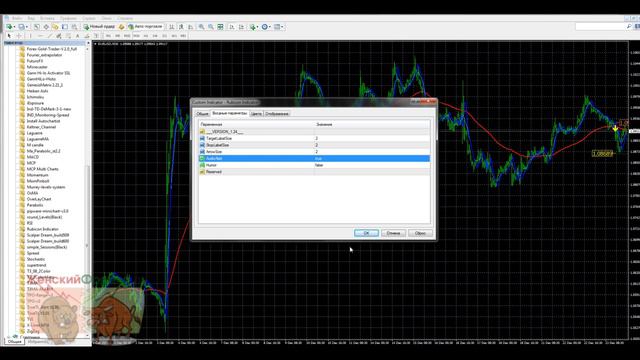Open the Market Watch window icon
The image size is (640, 360).
[36, 27]
